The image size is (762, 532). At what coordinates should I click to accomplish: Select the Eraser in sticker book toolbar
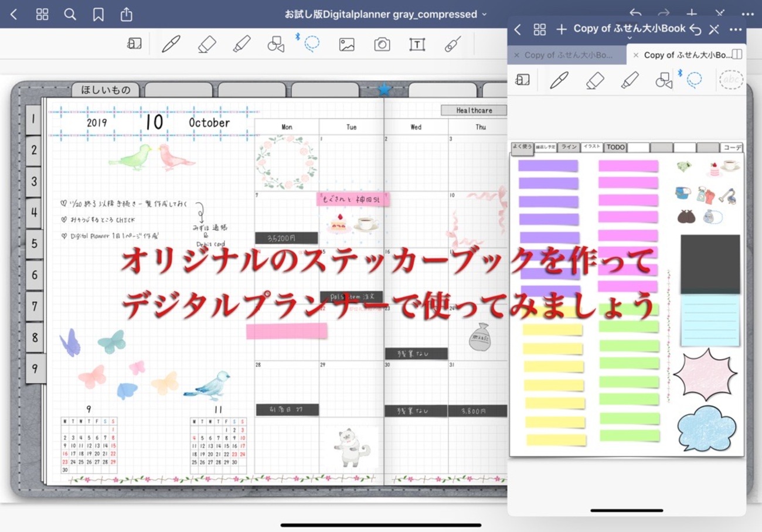(x=595, y=80)
